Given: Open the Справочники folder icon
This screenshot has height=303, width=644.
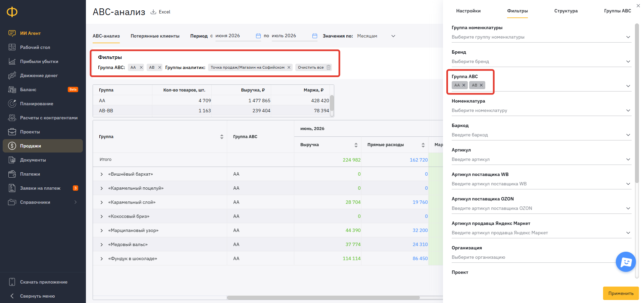Looking at the screenshot, I should 12,202.
